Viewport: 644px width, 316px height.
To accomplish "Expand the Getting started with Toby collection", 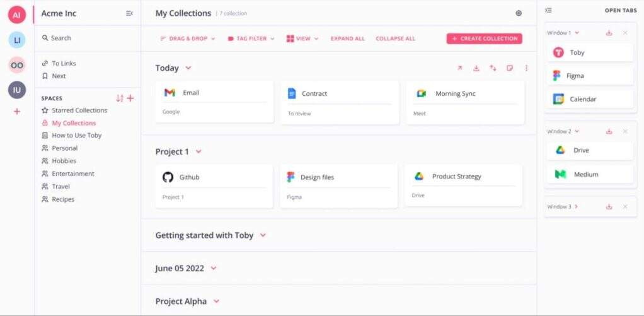I will tap(263, 235).
